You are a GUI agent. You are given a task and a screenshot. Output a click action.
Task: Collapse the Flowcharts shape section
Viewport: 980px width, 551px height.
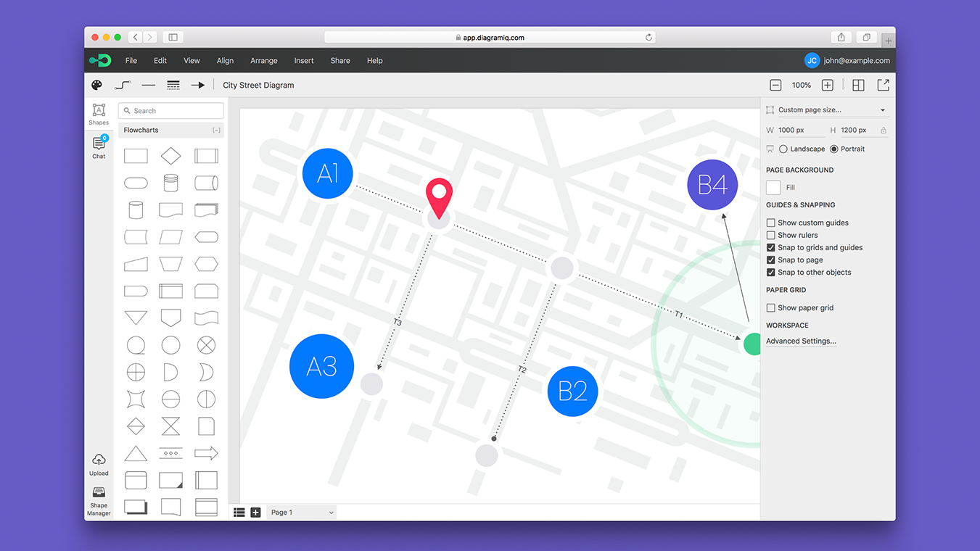point(215,130)
